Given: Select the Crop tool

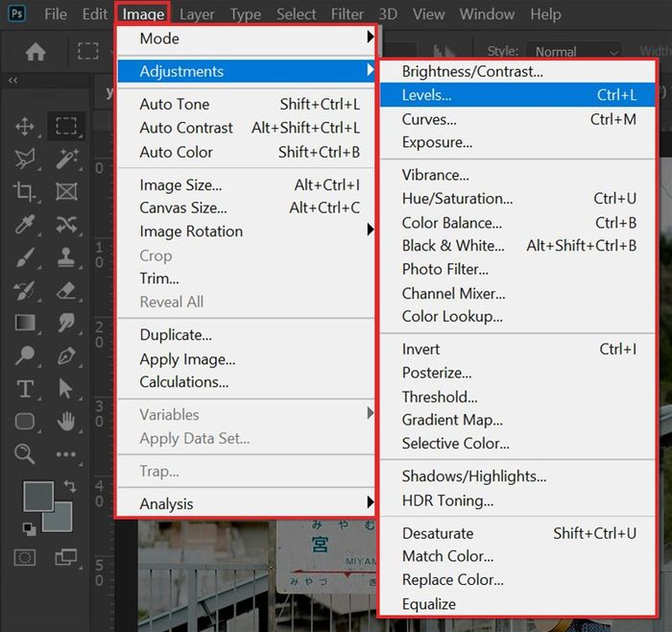Looking at the screenshot, I should coord(24,191).
